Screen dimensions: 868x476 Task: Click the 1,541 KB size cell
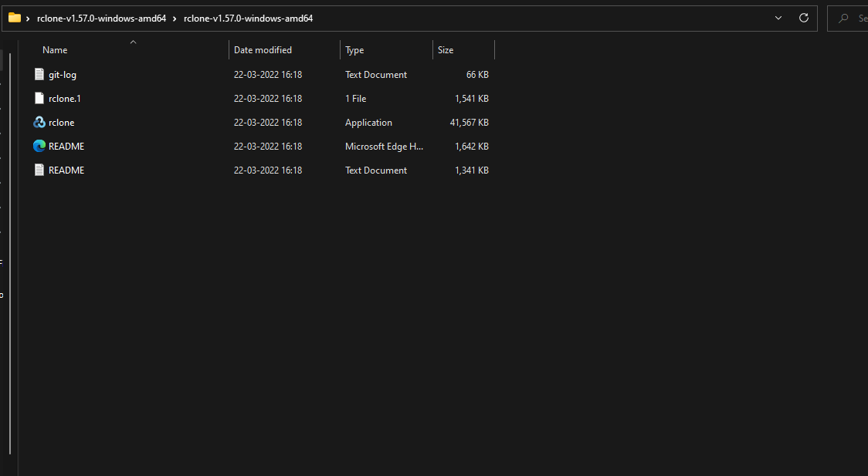point(472,99)
